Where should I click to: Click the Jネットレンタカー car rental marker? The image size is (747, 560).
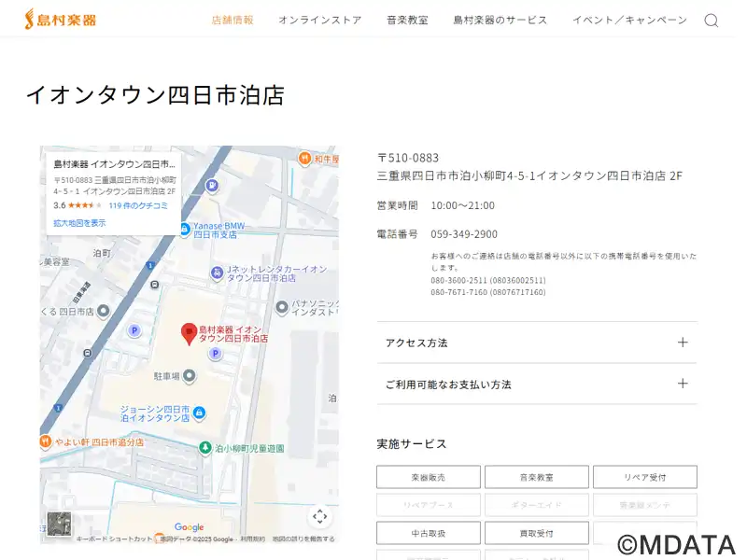(217, 273)
